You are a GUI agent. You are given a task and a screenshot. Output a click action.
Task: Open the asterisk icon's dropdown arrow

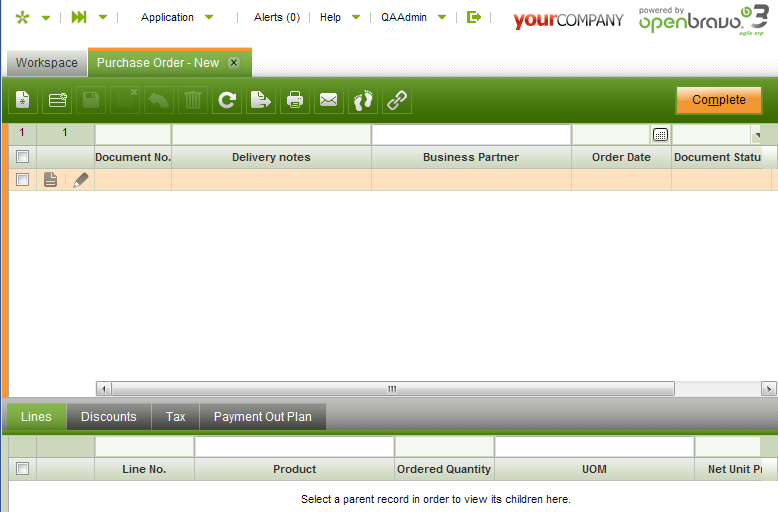tap(46, 18)
